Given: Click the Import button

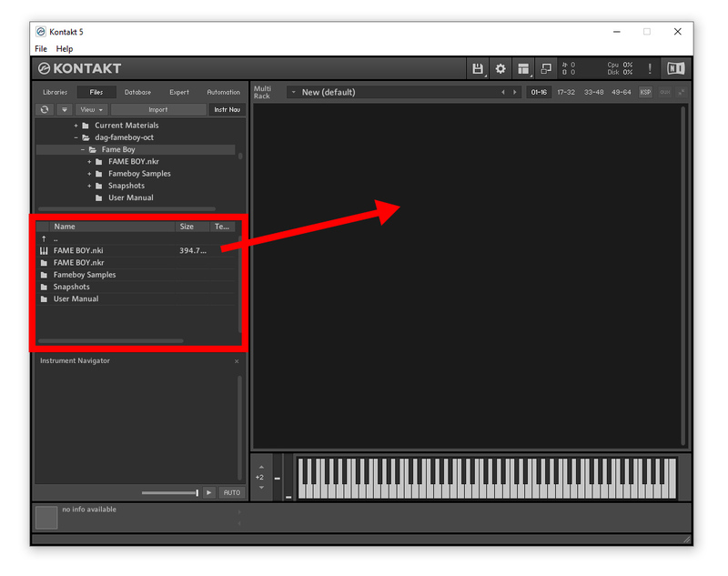Looking at the screenshot, I should point(158,109).
